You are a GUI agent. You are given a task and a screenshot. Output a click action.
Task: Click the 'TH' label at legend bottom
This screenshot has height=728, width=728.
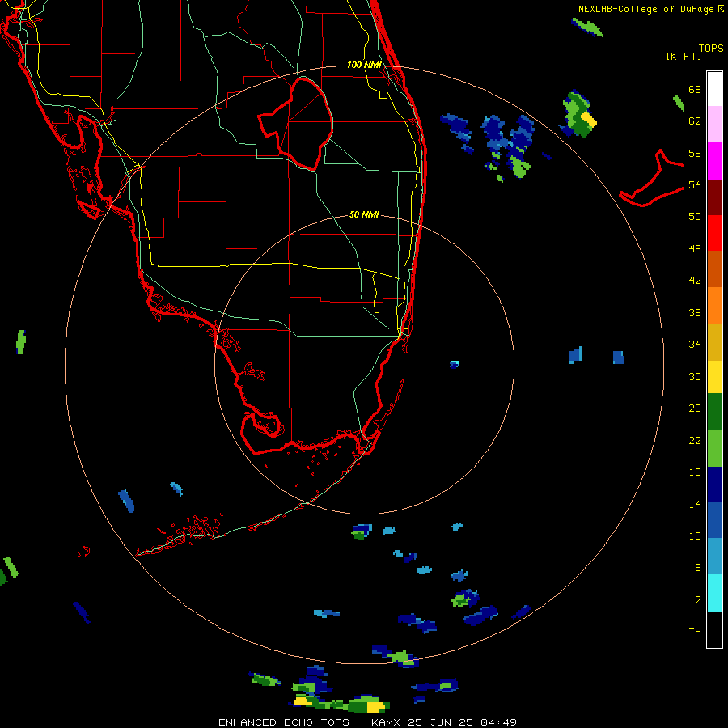click(695, 632)
